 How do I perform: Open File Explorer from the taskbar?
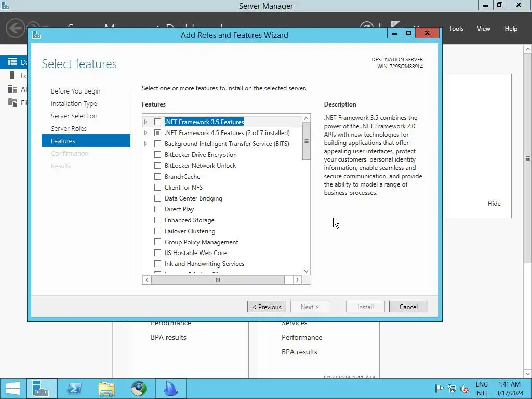pyautogui.click(x=107, y=389)
